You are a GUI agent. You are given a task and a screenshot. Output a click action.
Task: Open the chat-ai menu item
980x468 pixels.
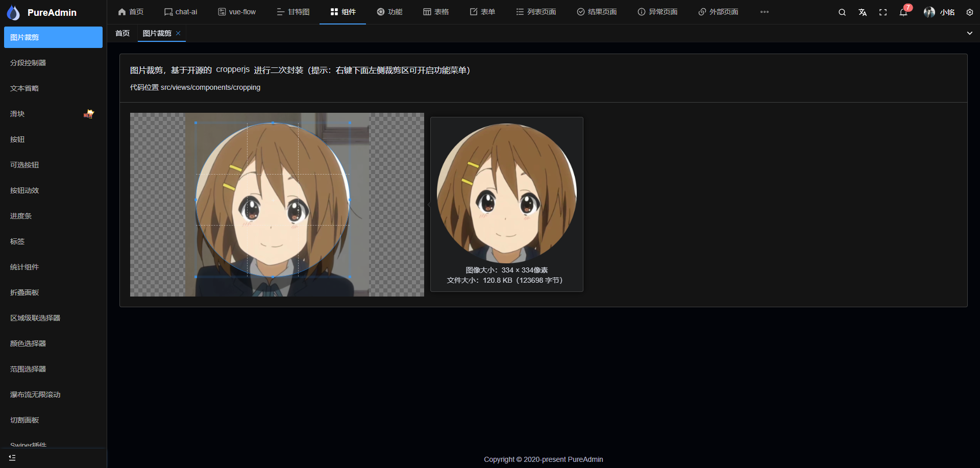click(181, 12)
